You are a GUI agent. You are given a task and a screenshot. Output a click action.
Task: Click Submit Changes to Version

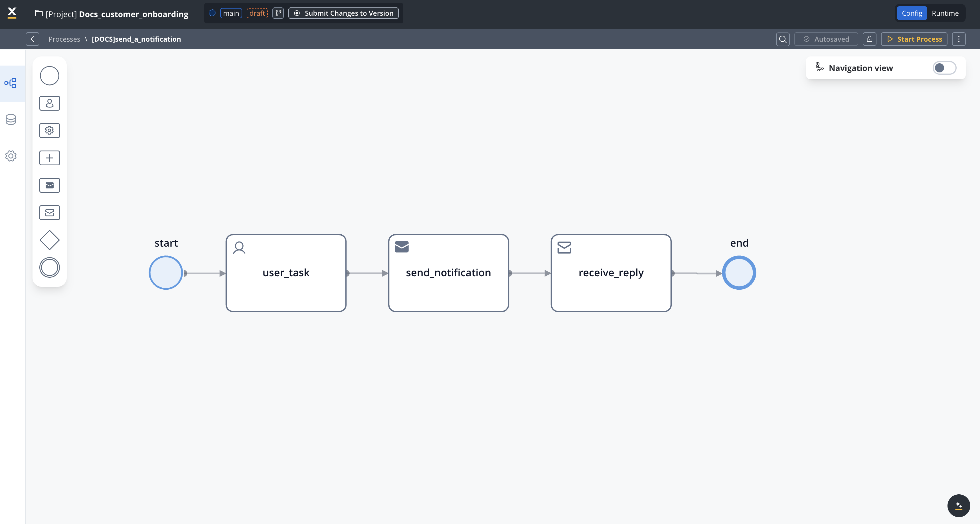[x=343, y=13]
